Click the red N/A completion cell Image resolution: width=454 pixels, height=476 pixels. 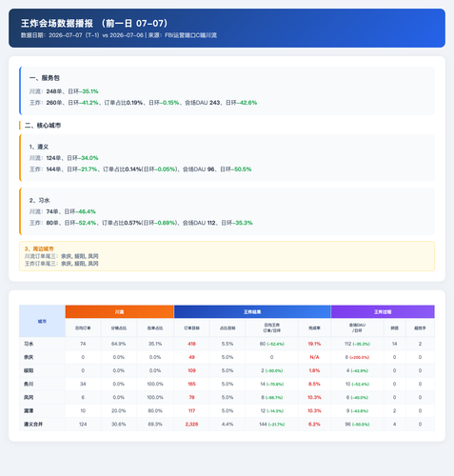[314, 357]
